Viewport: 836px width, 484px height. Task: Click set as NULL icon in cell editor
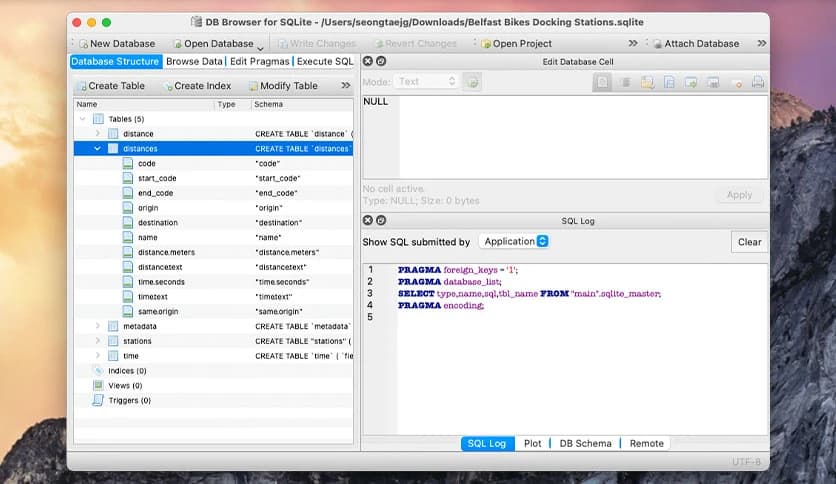(737, 83)
